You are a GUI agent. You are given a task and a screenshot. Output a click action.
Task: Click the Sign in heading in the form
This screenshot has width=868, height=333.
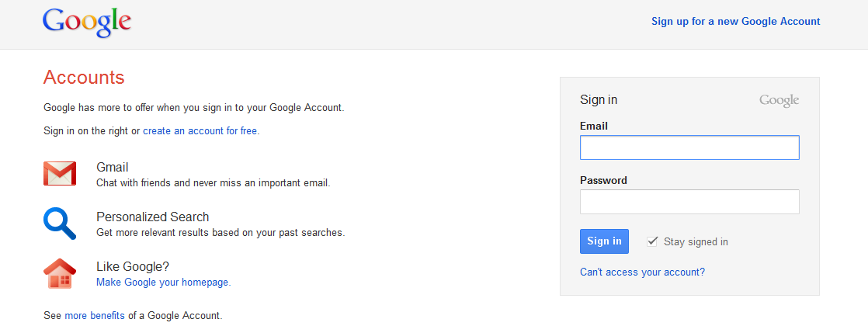pyautogui.click(x=599, y=100)
